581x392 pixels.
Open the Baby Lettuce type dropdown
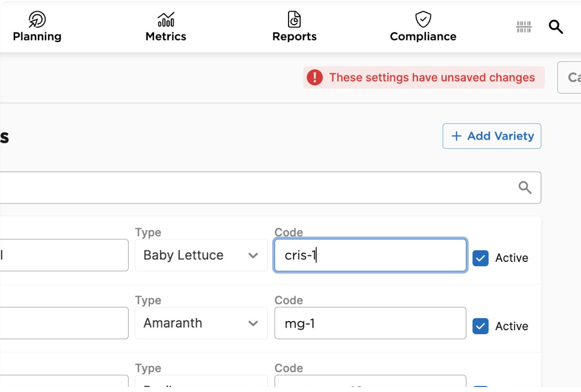(201, 255)
